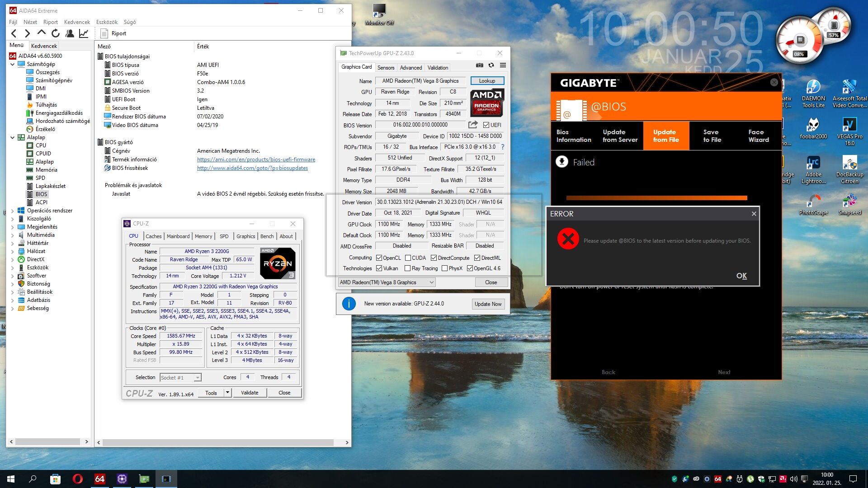Open Microsoft Store from taskbar
The width and height of the screenshot is (868, 488).
(55, 479)
